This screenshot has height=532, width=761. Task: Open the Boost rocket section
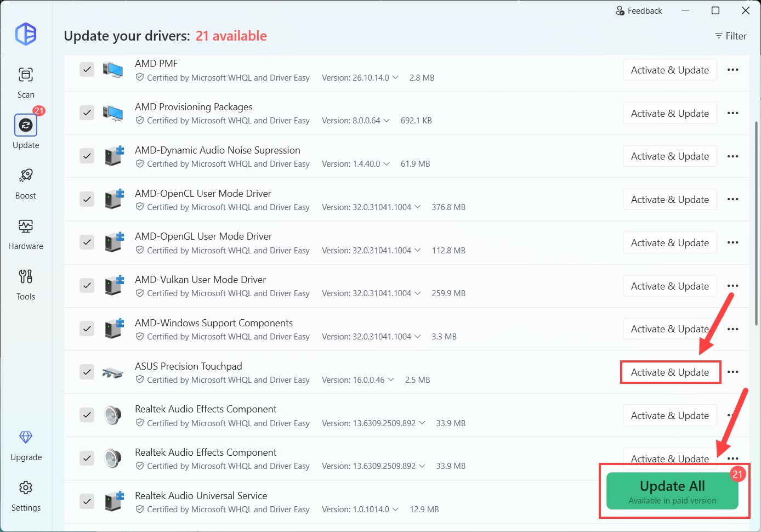[26, 184]
